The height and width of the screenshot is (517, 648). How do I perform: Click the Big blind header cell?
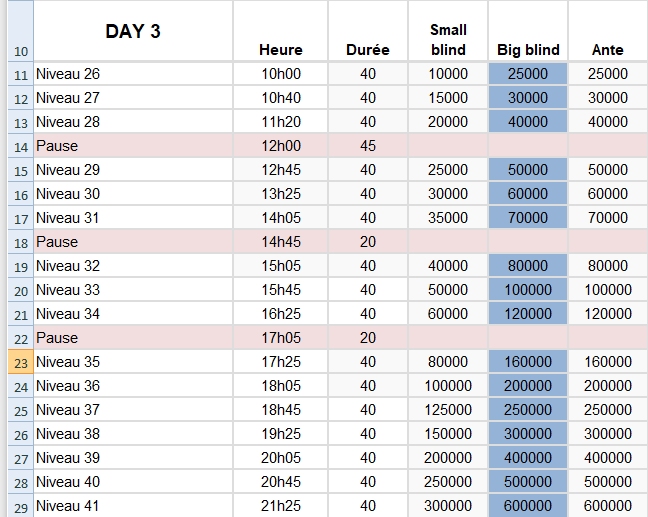(x=528, y=49)
